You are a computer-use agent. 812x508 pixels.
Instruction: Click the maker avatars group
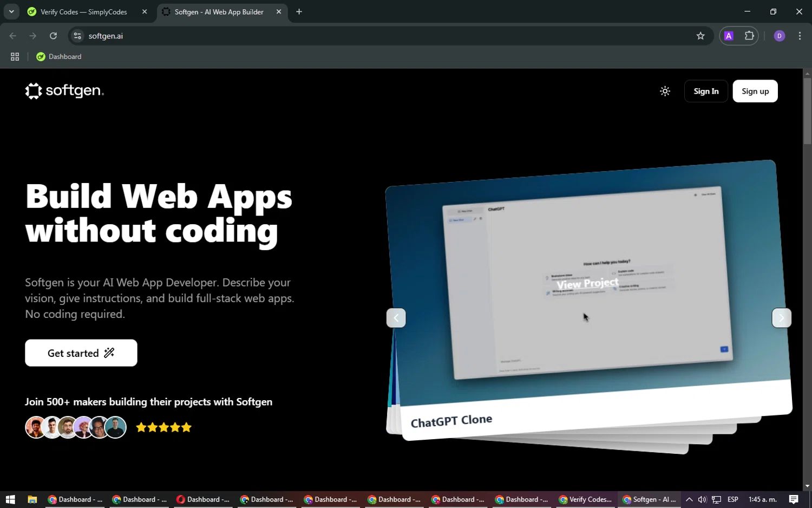(x=76, y=427)
